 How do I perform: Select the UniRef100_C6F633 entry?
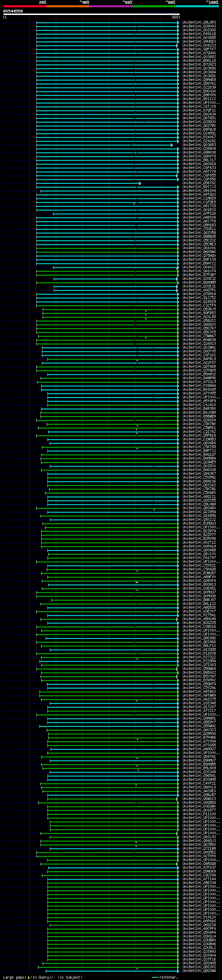click(199, 168)
